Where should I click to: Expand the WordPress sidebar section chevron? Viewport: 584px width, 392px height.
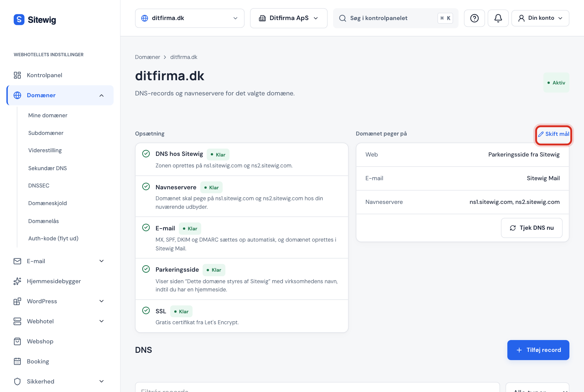[x=102, y=301]
